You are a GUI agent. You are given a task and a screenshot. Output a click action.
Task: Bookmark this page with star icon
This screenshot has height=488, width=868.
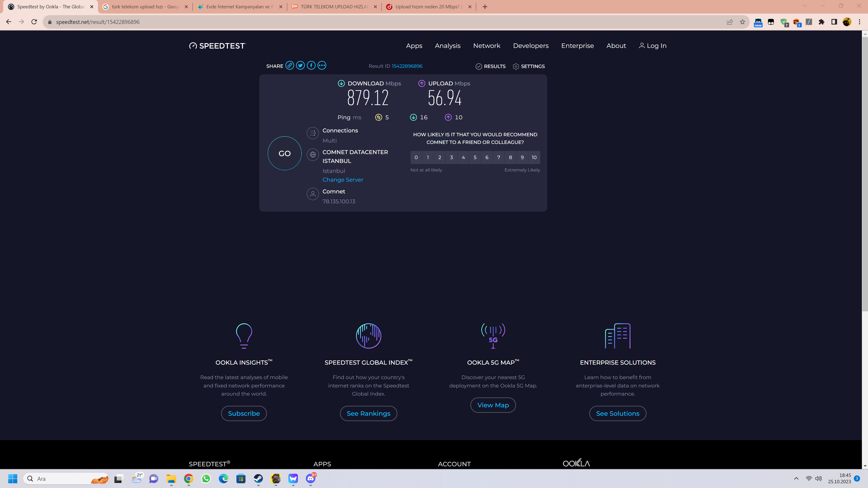(x=742, y=22)
